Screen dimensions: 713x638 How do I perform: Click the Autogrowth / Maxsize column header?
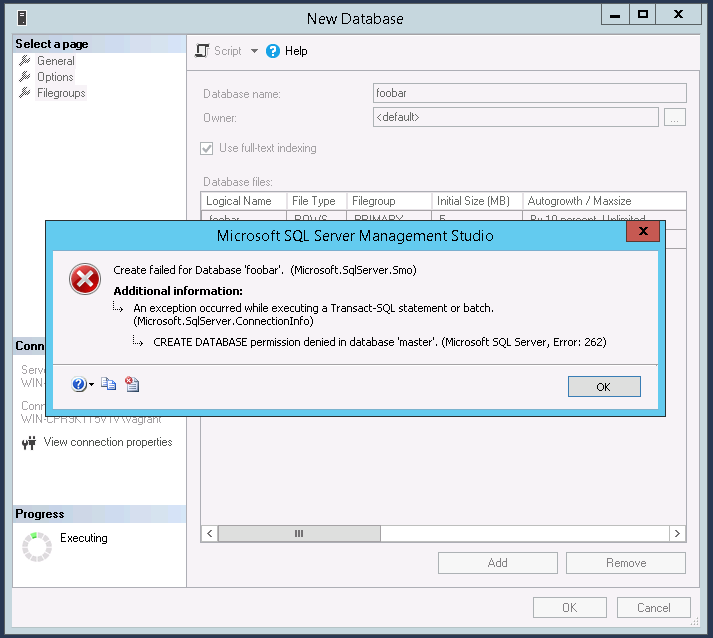(x=604, y=201)
